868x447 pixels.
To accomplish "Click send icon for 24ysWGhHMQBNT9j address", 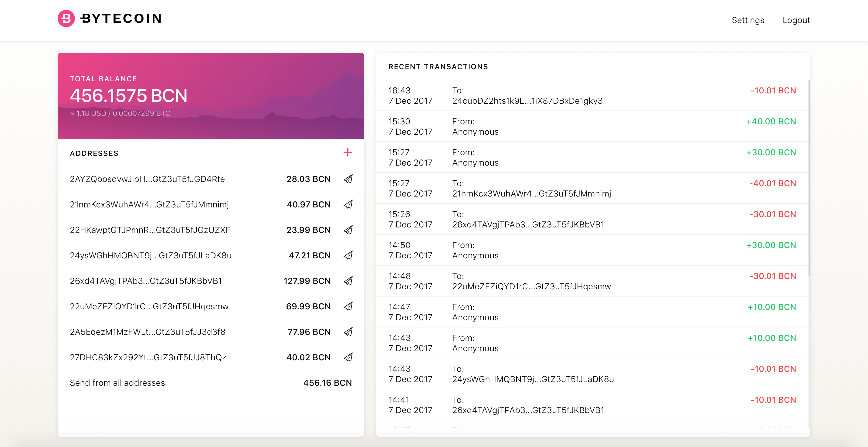I will 348,255.
